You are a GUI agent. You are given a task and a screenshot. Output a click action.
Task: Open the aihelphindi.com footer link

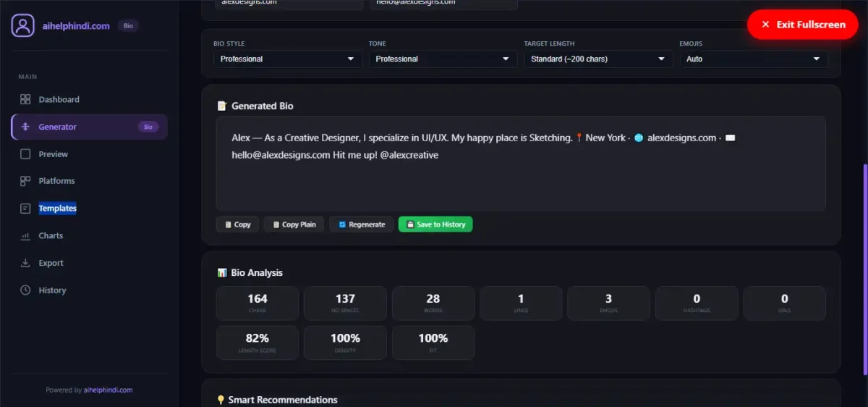[x=108, y=390]
